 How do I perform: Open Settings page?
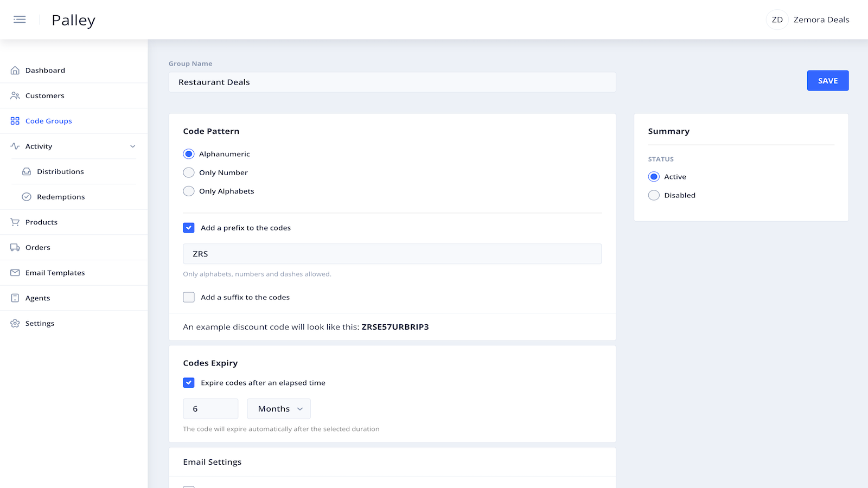click(40, 323)
